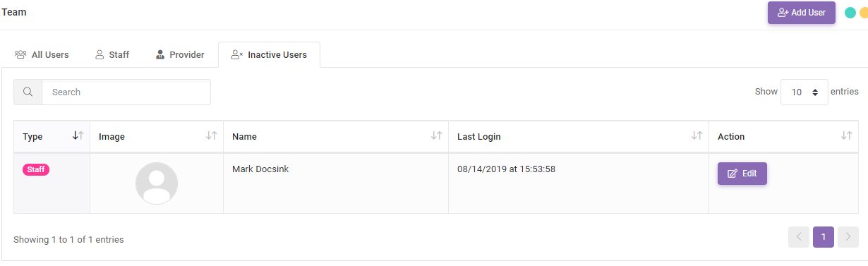Click the magnifying glass search icon

(28, 92)
